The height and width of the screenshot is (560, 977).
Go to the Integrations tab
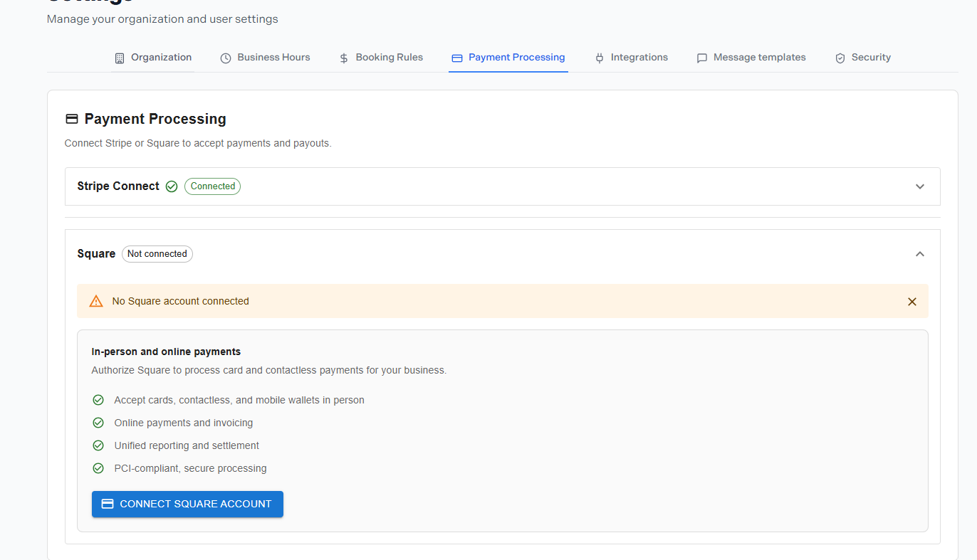tap(631, 58)
